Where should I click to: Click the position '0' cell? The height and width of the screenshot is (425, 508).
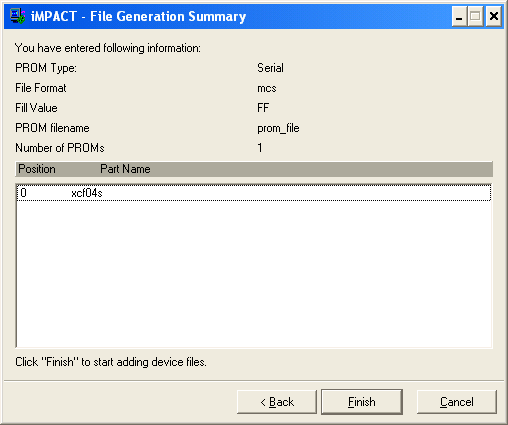pos(23,193)
